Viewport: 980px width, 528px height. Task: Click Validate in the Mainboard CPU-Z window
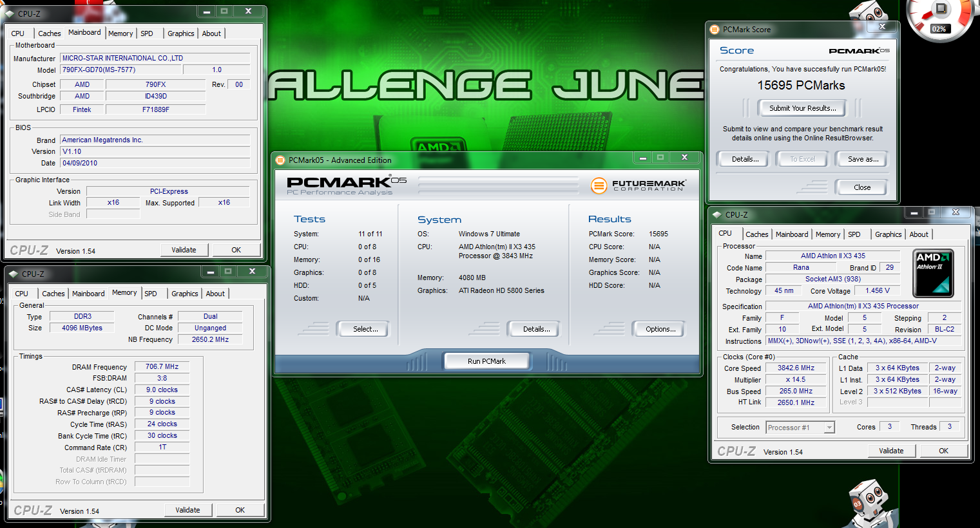[x=184, y=250]
